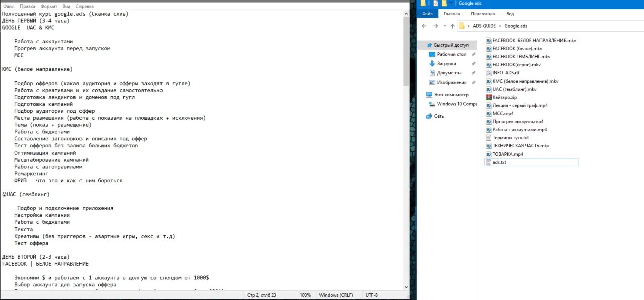Select Сеть in navigation pane
This screenshot has width=644, height=300.
(x=439, y=116)
